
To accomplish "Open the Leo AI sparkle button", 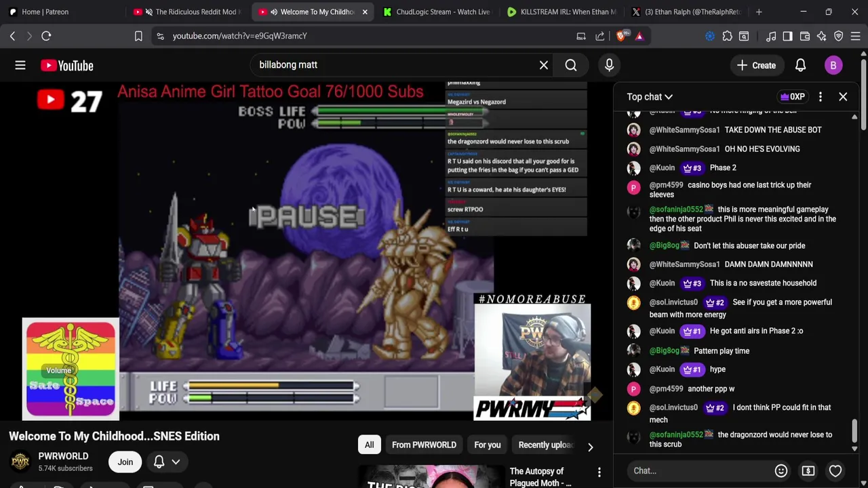I will [821, 36].
